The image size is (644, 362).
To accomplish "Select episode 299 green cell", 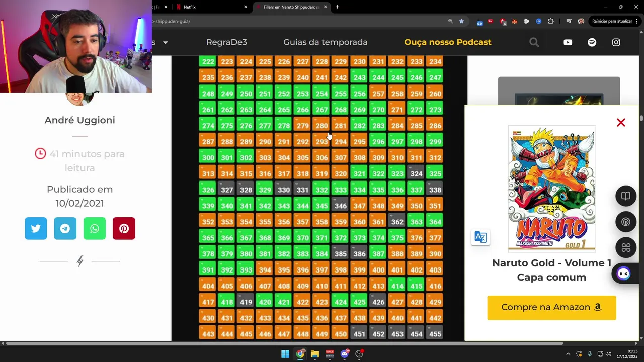I will (x=435, y=142).
